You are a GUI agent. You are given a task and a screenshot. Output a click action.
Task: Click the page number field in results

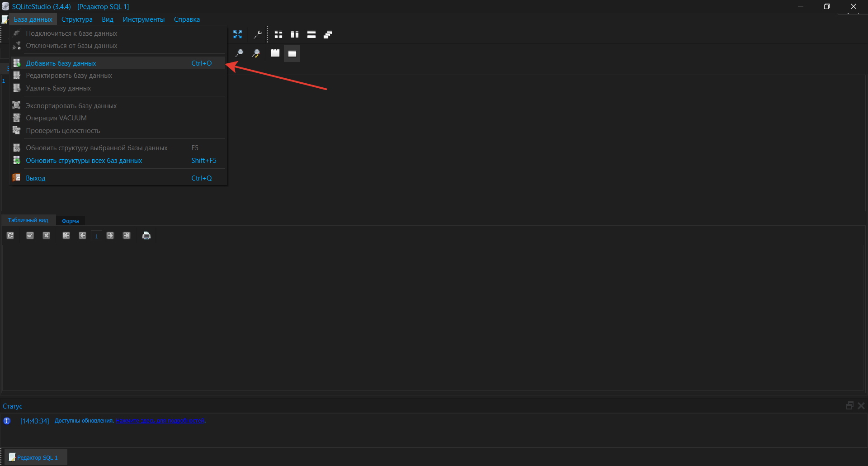click(x=96, y=236)
